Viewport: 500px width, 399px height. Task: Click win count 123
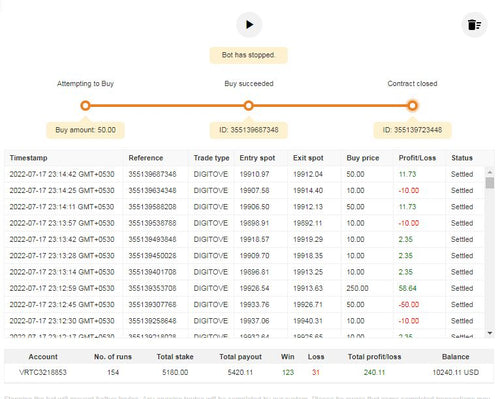pos(288,372)
